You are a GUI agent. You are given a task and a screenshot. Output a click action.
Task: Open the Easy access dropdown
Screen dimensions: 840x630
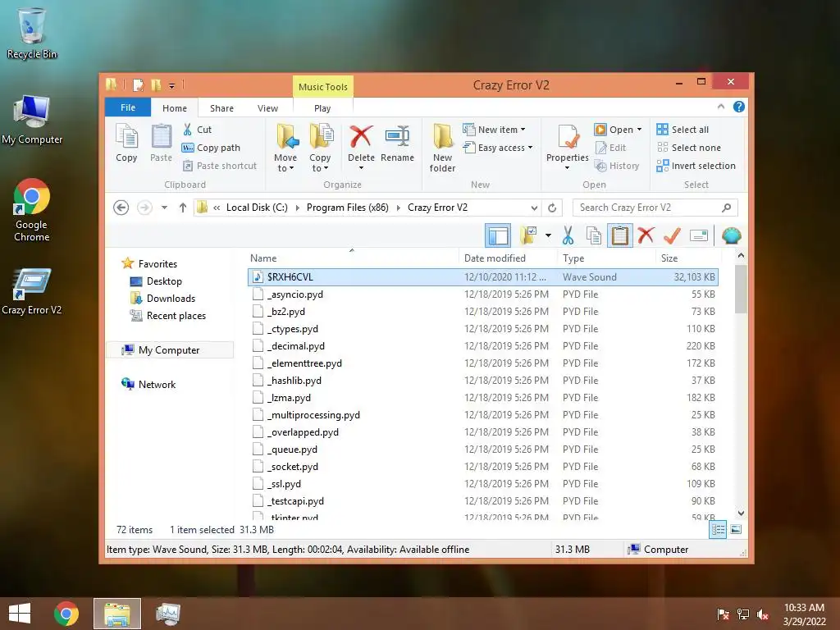pos(498,148)
